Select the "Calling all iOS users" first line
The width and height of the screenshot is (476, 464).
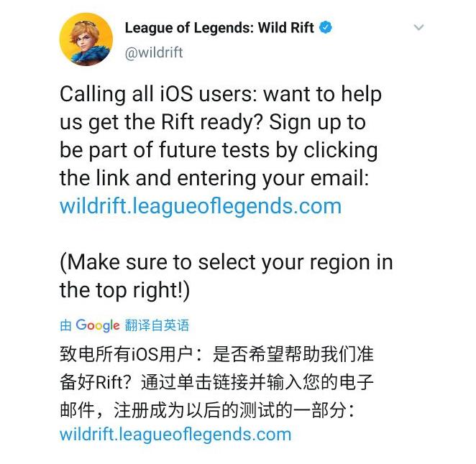click(221, 94)
